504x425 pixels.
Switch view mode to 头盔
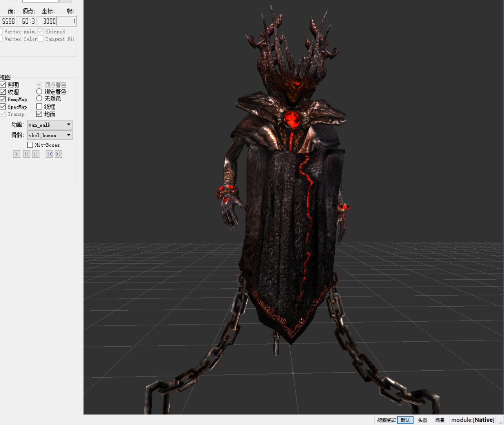(x=422, y=420)
